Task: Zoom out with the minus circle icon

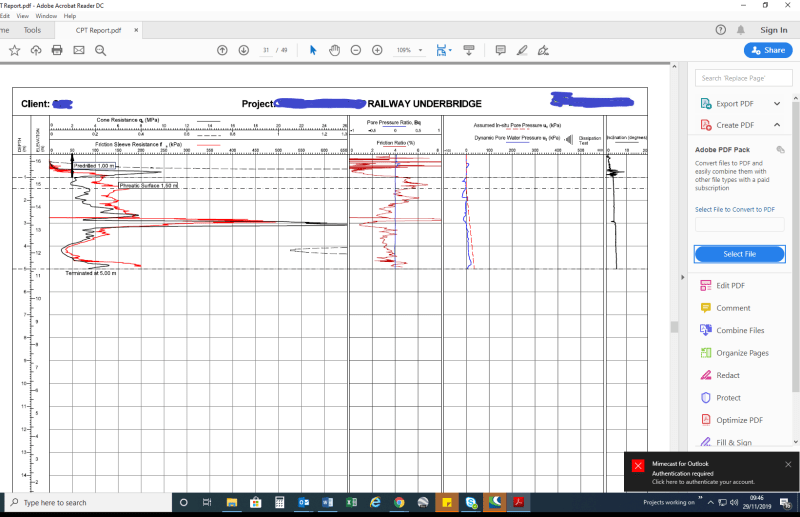Action: pyautogui.click(x=356, y=50)
